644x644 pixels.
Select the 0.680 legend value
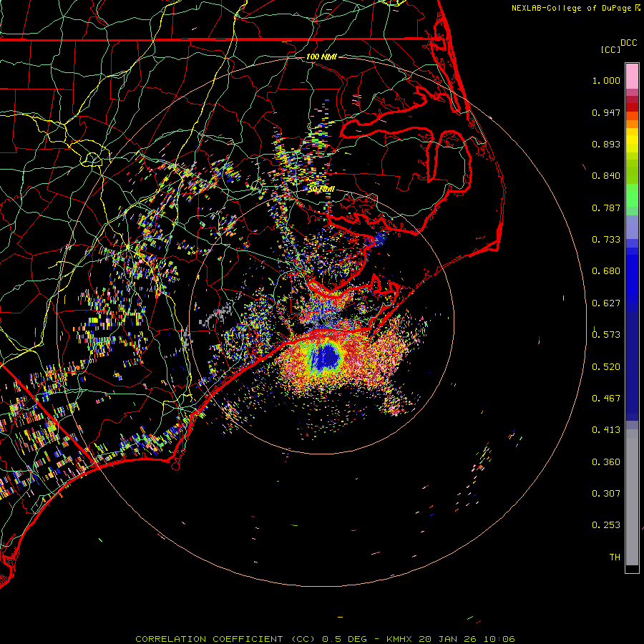606,271
